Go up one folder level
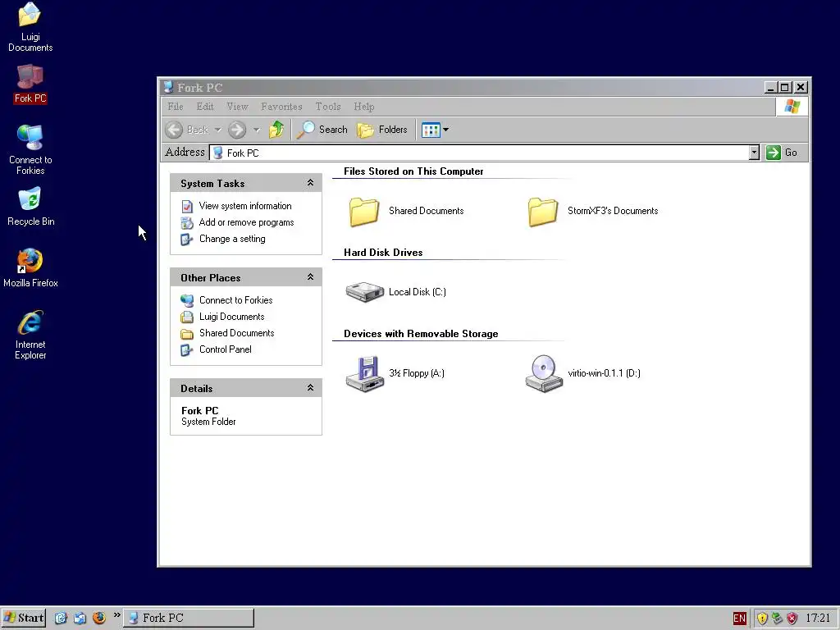This screenshot has height=630, width=840. point(276,130)
